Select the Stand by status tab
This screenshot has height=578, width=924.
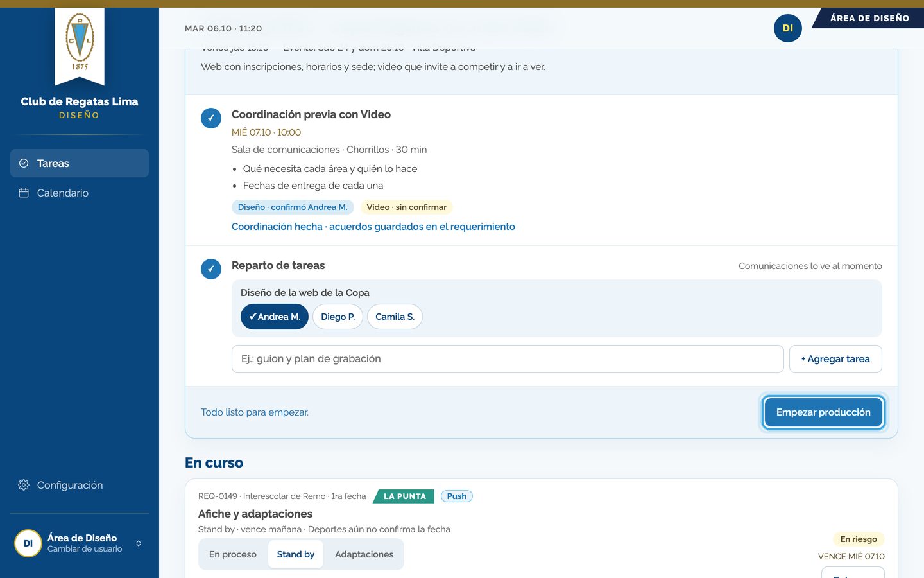(x=296, y=554)
